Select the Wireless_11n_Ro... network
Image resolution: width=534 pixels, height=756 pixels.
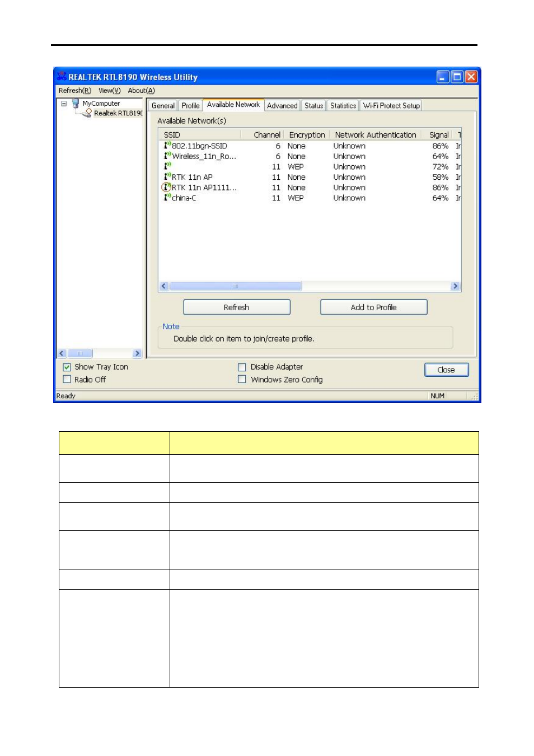[204, 156]
